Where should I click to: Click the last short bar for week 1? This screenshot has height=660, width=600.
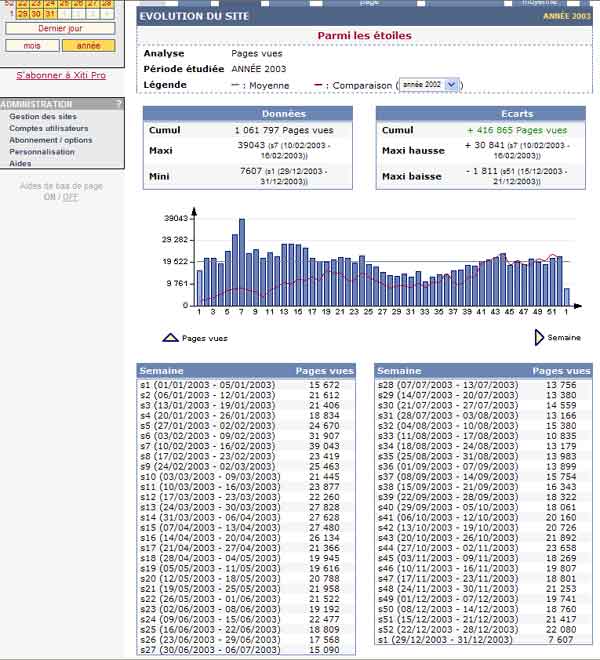(567, 297)
